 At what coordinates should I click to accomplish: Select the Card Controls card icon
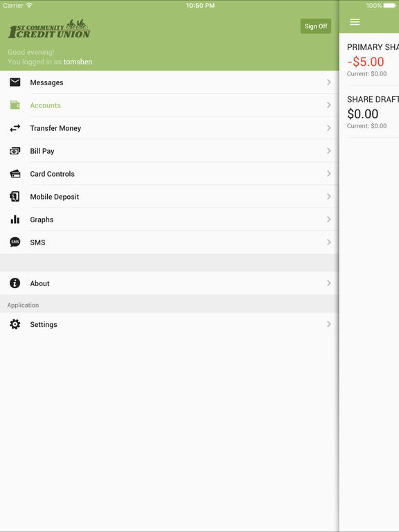click(x=15, y=174)
